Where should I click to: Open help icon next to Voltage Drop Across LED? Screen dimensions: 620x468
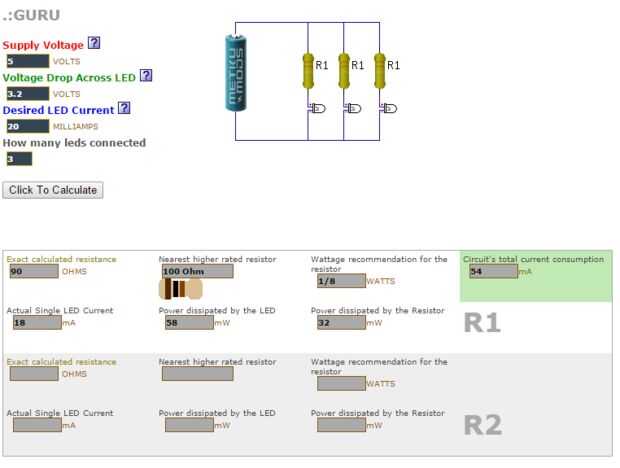[x=146, y=75]
